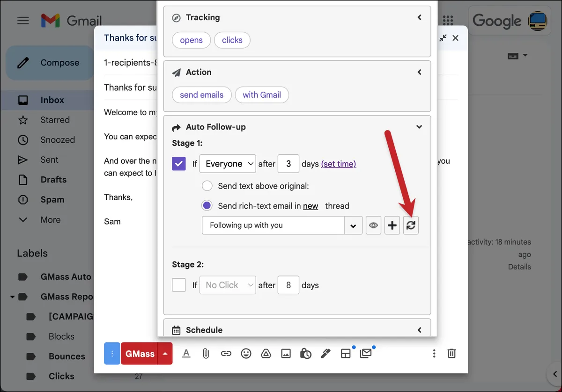Open the Gmail main menu hamburger icon
Viewport: 562px width, 392px height.
tap(23, 21)
